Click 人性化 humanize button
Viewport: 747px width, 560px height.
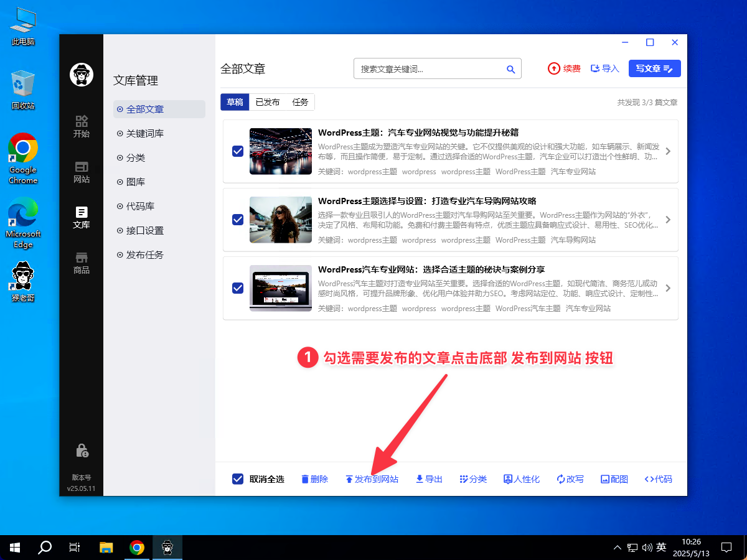[522, 479]
